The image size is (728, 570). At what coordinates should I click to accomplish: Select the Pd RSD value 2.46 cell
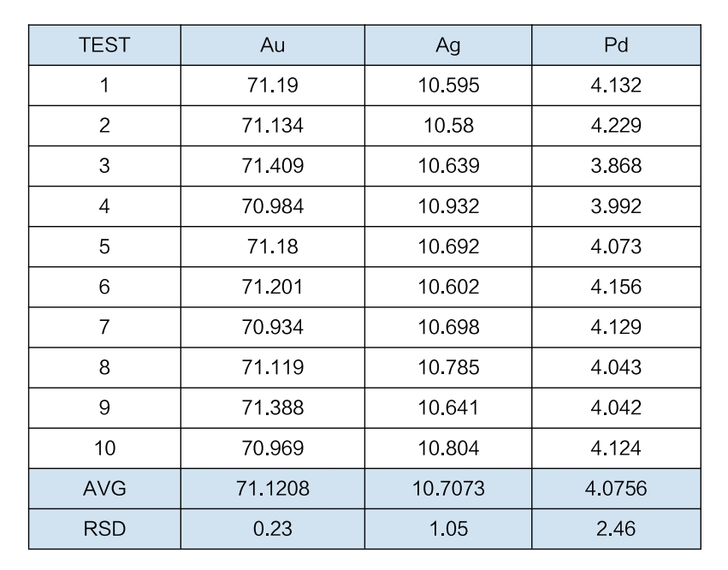[616, 529]
